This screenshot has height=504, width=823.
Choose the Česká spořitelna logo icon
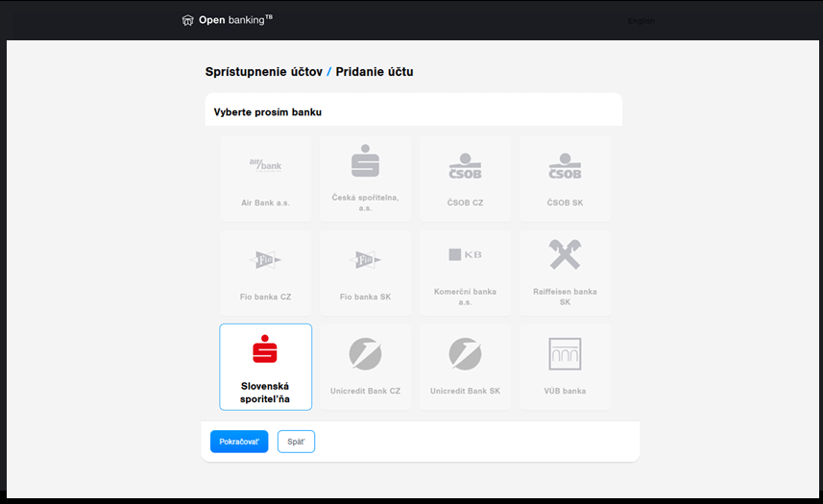(365, 160)
